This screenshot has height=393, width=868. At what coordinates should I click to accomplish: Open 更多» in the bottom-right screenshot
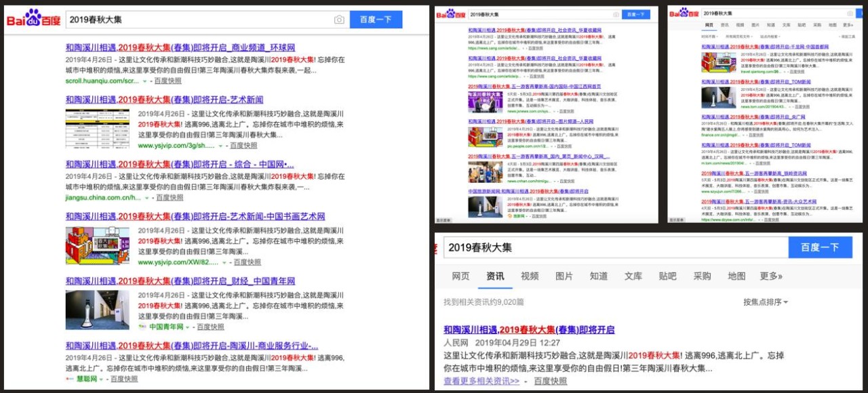(x=771, y=276)
